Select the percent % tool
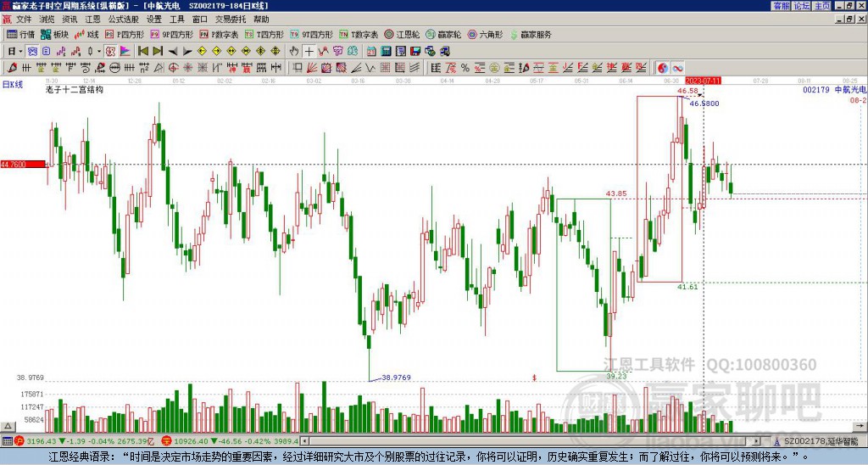The width and height of the screenshot is (868, 465). pyautogui.click(x=465, y=68)
